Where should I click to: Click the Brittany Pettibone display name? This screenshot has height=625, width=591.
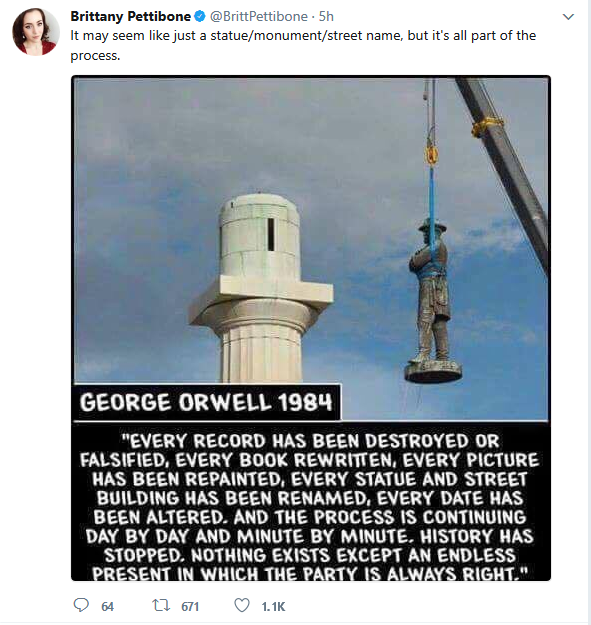click(131, 16)
